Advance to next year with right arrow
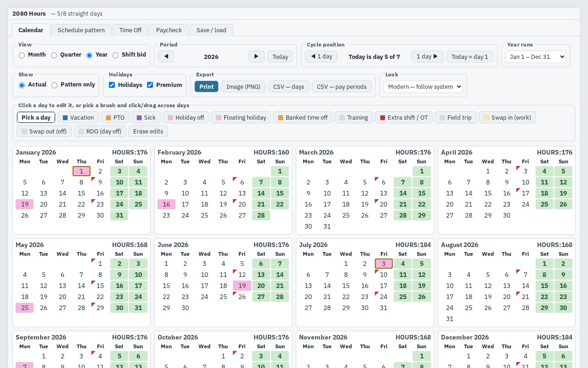 click(256, 57)
